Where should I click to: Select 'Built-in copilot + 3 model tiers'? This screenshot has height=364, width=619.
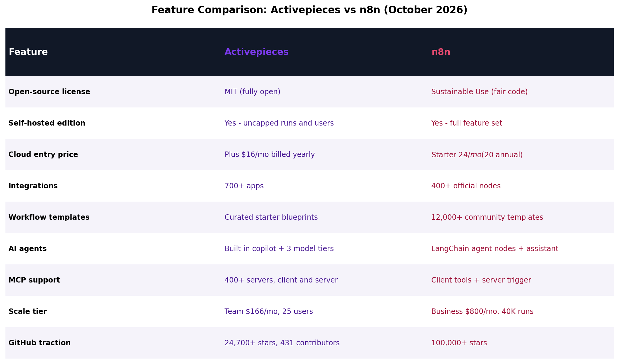[279, 249]
